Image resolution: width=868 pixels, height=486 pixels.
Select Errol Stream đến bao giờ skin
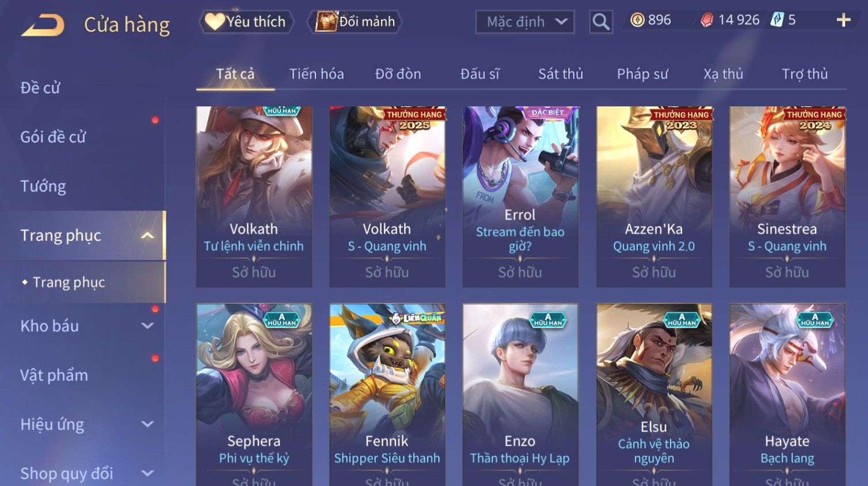pos(520,197)
